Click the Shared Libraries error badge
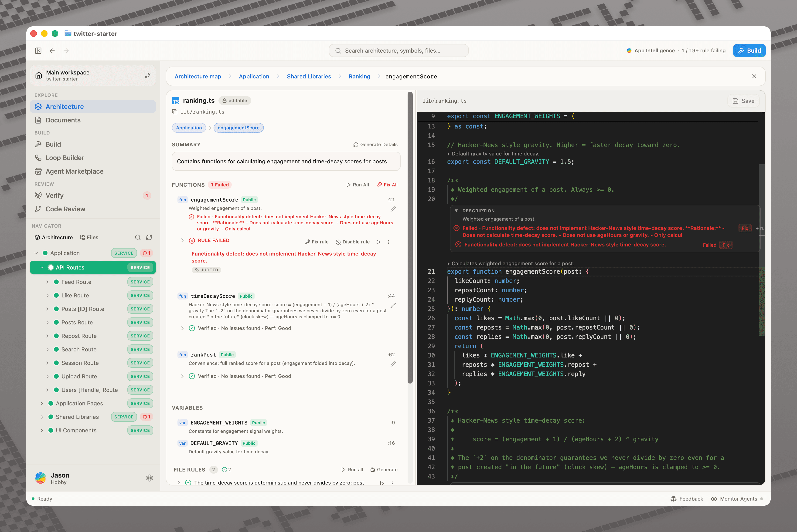The height and width of the screenshot is (532, 797). (147, 417)
